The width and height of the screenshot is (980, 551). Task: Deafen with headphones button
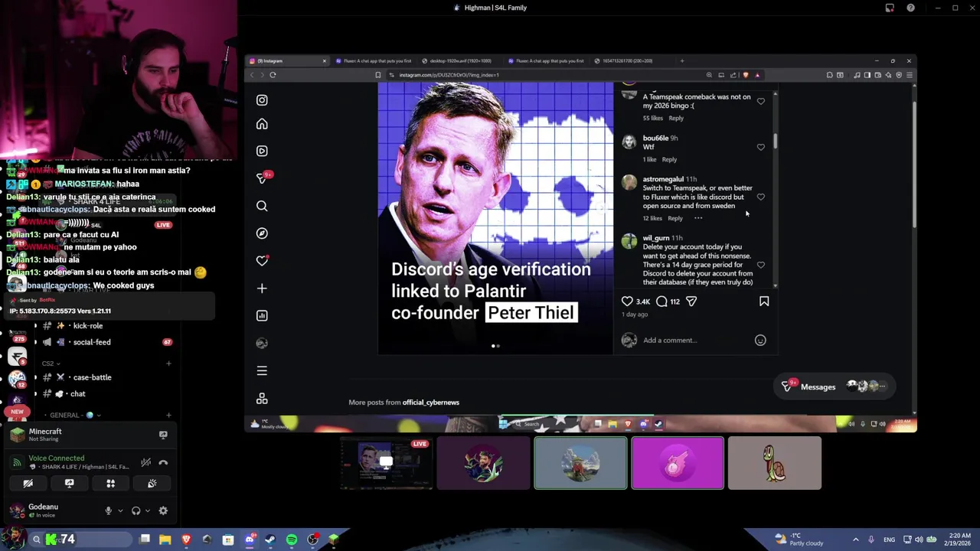click(x=136, y=511)
